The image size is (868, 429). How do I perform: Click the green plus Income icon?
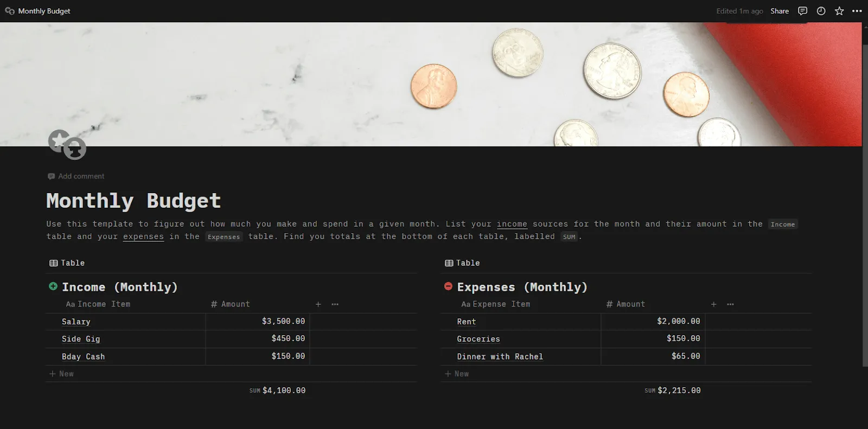[53, 286]
